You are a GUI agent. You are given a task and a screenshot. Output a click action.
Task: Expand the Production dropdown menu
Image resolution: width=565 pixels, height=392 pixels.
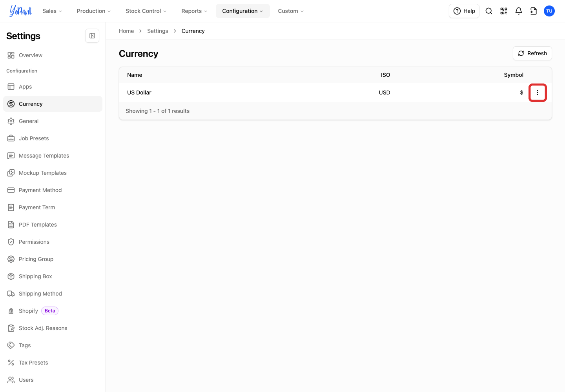[x=94, y=11]
